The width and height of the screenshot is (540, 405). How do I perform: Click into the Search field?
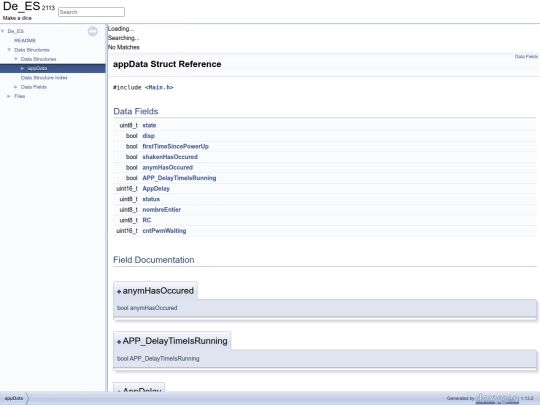point(91,12)
